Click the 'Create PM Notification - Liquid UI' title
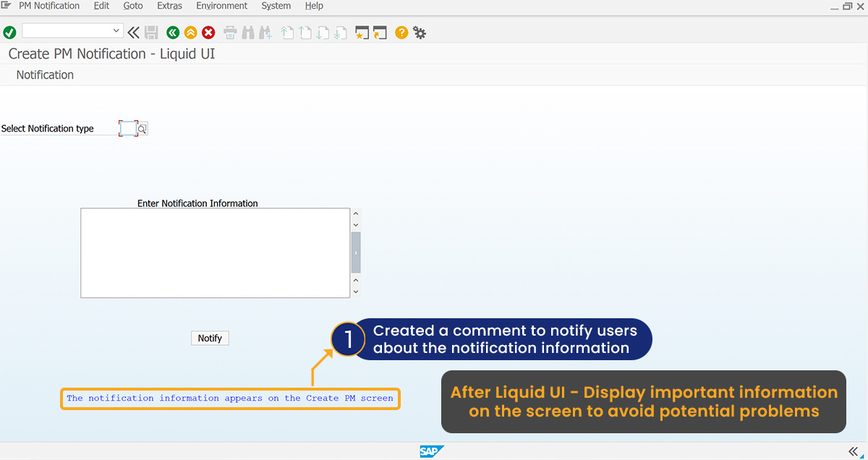The image size is (868, 460). pos(111,54)
